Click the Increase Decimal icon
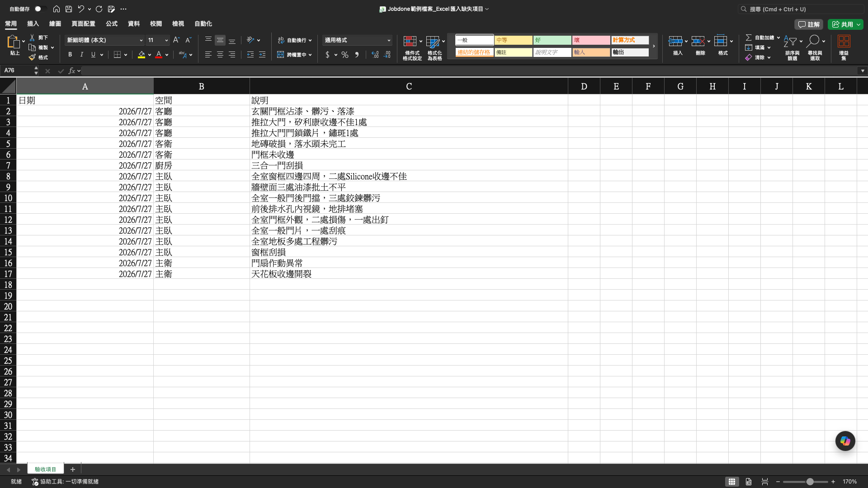The width and height of the screenshot is (868, 488). [x=375, y=55]
